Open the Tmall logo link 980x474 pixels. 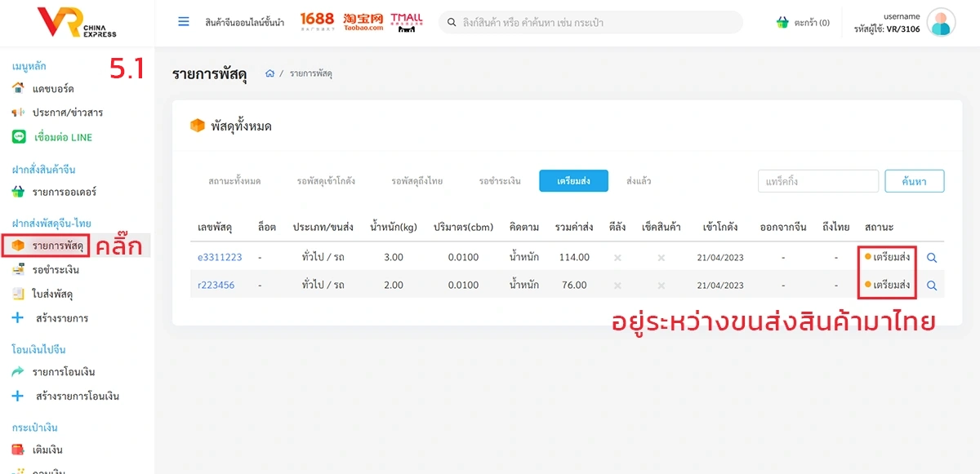tap(406, 22)
